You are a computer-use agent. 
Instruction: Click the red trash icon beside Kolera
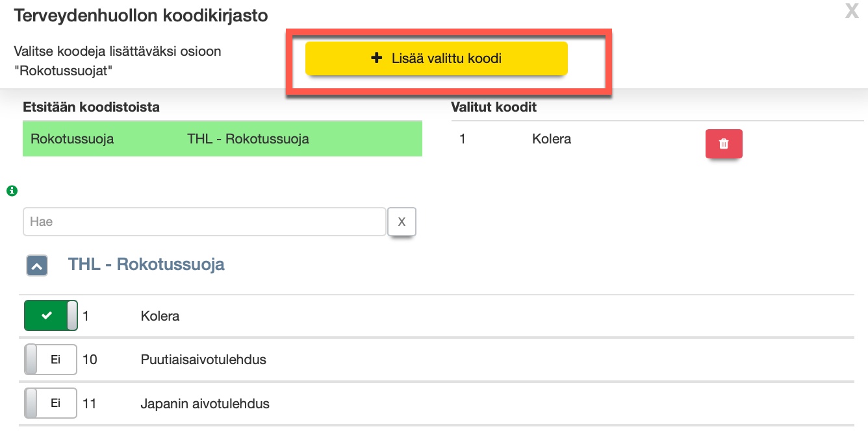tap(724, 144)
